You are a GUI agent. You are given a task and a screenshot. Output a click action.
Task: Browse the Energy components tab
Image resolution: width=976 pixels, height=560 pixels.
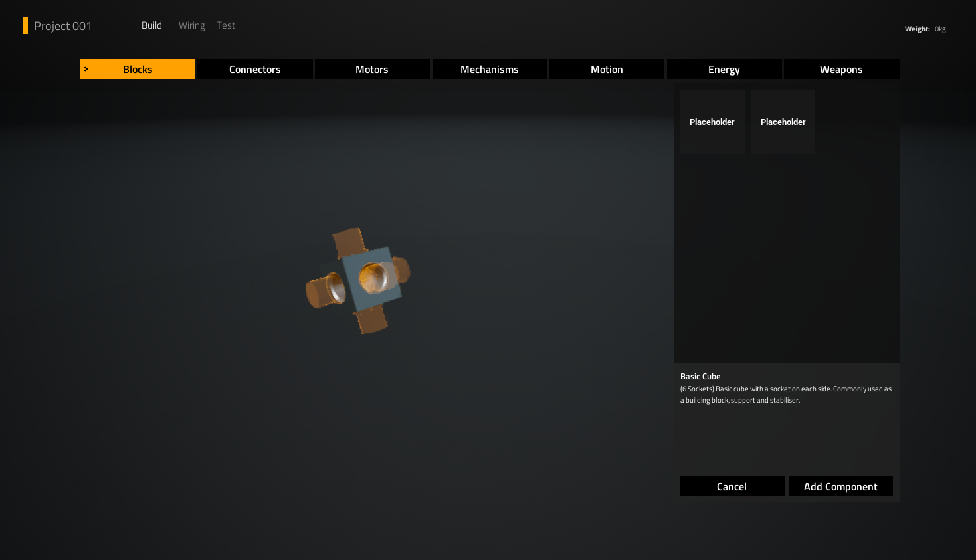point(724,69)
